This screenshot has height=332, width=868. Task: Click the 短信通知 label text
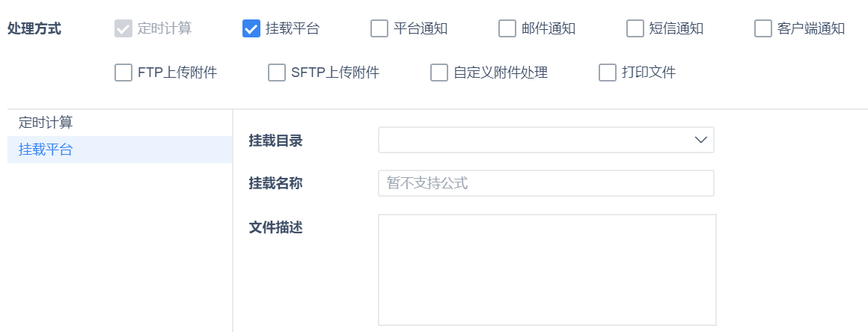[676, 29]
